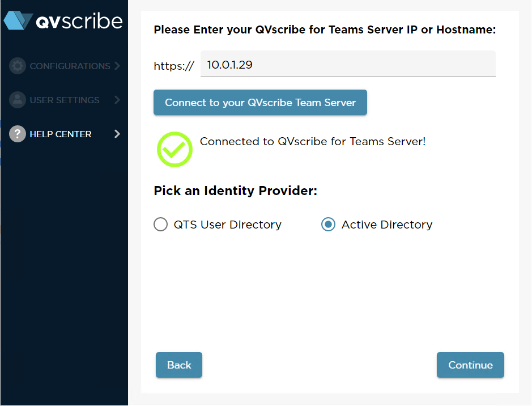This screenshot has height=406, width=532.
Task: Click the Back button
Action: tap(178, 365)
